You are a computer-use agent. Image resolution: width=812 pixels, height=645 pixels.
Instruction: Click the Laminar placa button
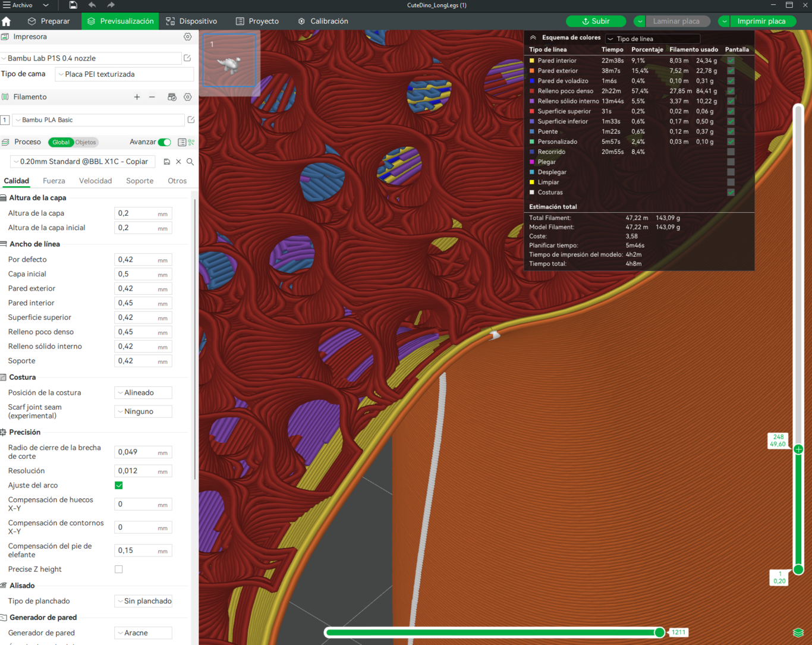(676, 21)
